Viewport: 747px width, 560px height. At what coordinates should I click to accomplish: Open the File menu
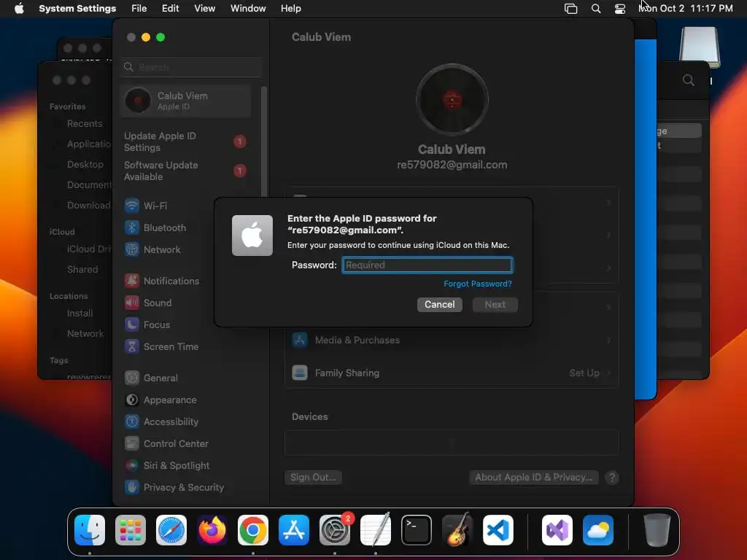pyautogui.click(x=139, y=8)
